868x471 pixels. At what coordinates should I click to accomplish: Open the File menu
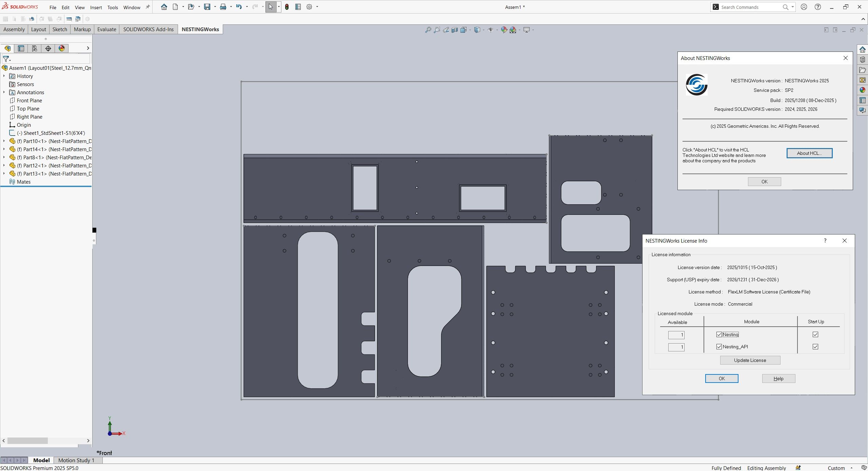[x=53, y=7]
